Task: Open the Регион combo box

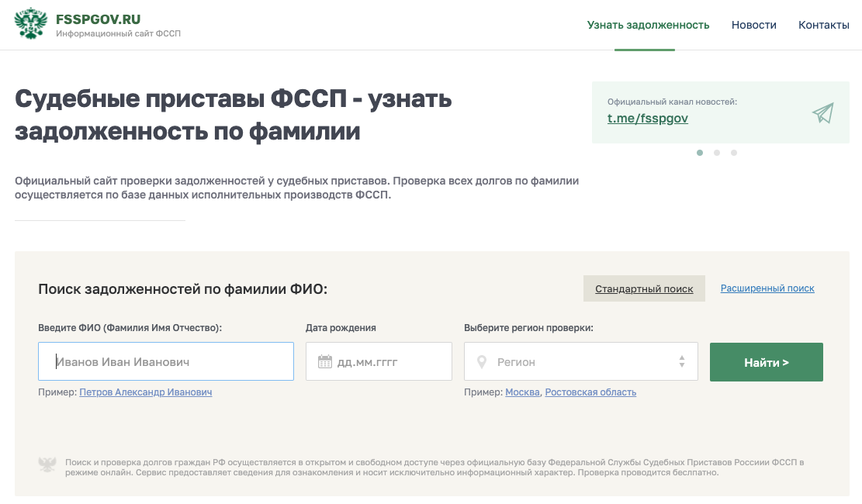Action: [581, 361]
